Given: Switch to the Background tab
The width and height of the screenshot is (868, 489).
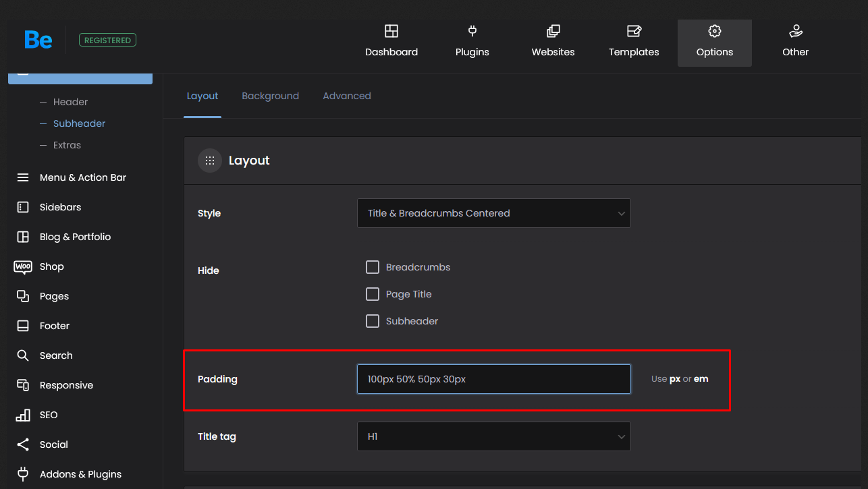Looking at the screenshot, I should 270,96.
